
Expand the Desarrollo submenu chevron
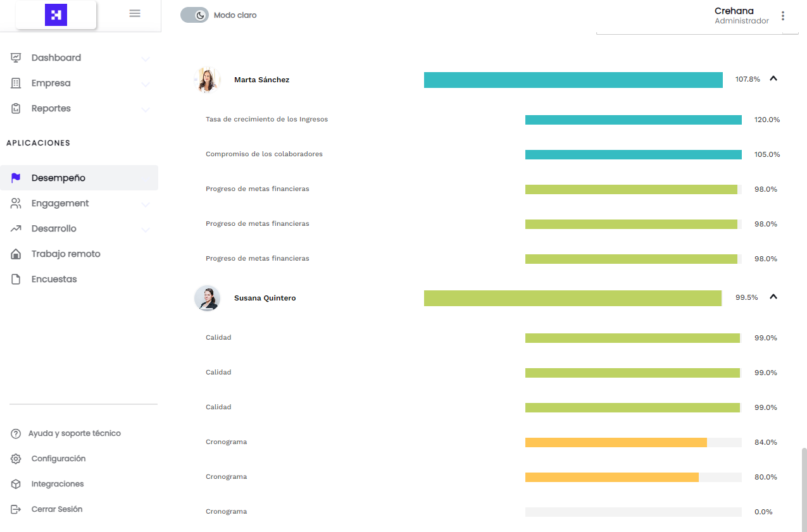click(x=146, y=230)
